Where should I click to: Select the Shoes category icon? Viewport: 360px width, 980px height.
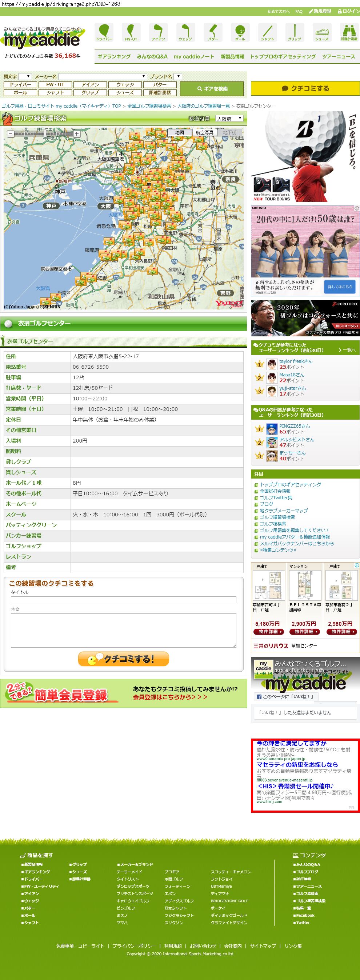click(321, 32)
